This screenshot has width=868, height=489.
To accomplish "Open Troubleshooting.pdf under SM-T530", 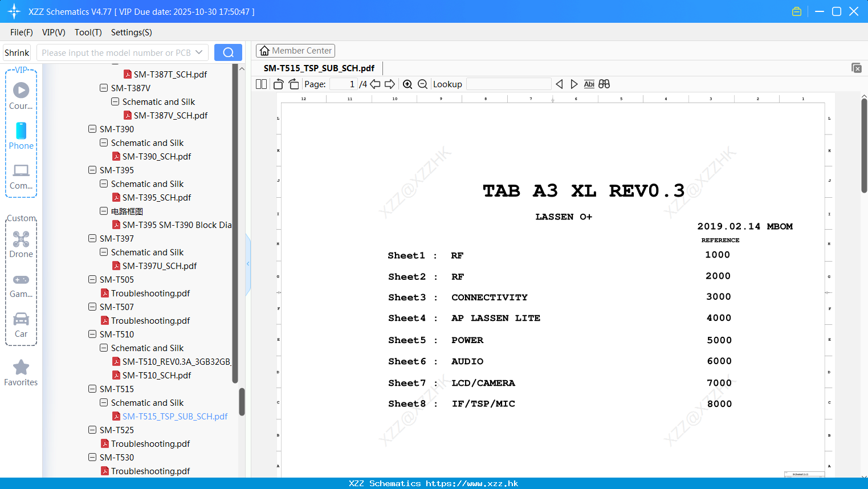I will [150, 471].
